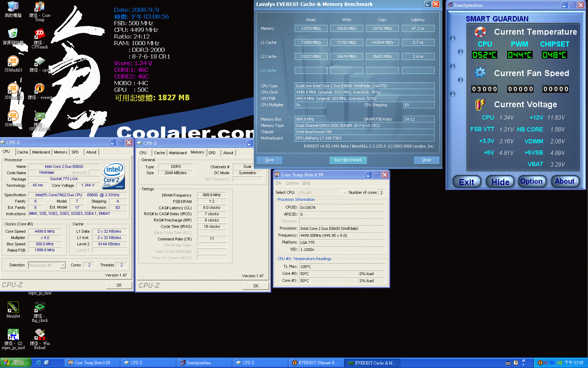Open the Help menu in Core Temp
This screenshot has width=588, height=368.
pos(306,183)
